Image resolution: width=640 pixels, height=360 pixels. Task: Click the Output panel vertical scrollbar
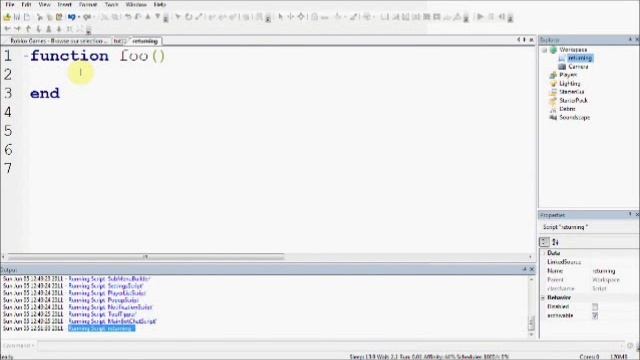531,307
